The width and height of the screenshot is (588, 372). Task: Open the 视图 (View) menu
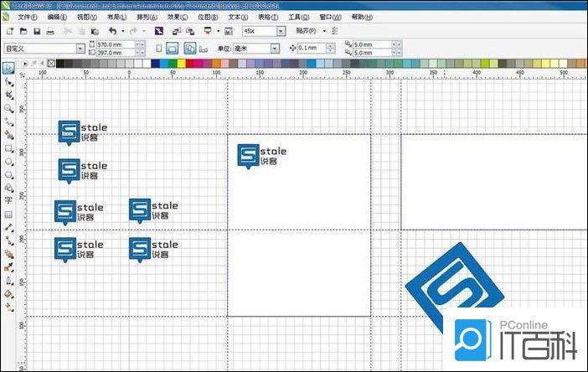[87, 18]
